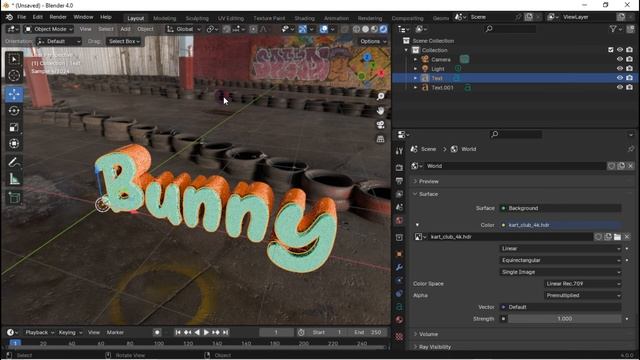Click the fake user shield for World
The height and width of the screenshot is (360, 640).
click(x=611, y=166)
